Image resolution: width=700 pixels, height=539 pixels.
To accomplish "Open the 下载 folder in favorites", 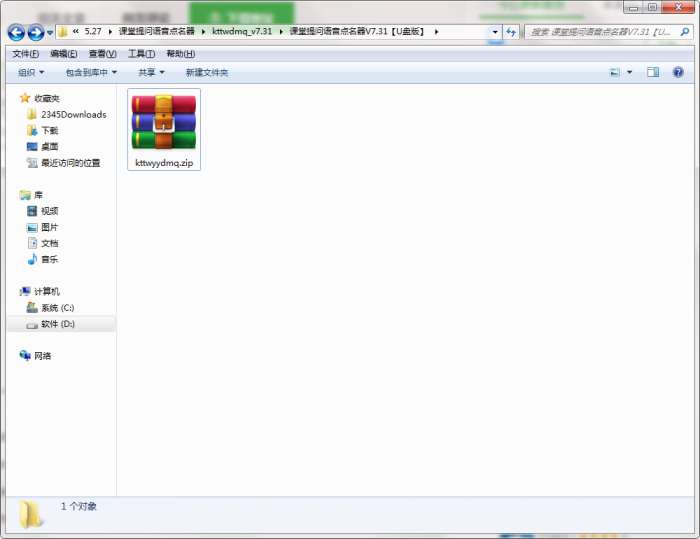I will point(50,131).
